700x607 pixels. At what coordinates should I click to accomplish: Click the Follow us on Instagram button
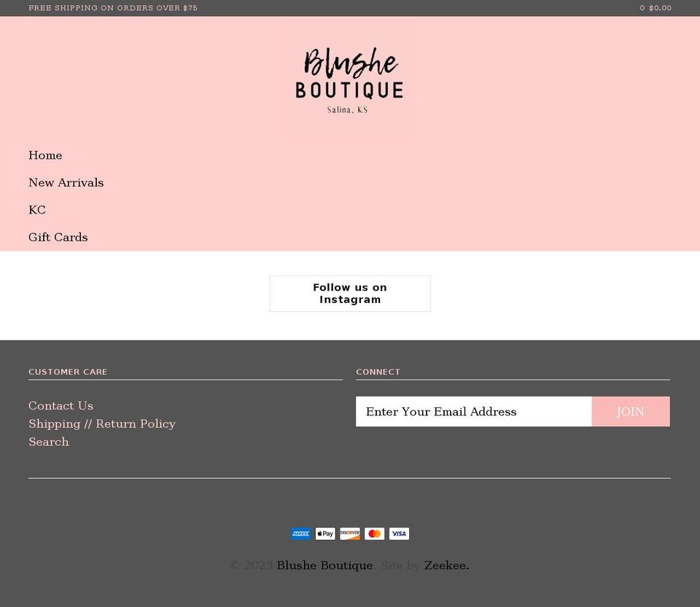click(349, 293)
